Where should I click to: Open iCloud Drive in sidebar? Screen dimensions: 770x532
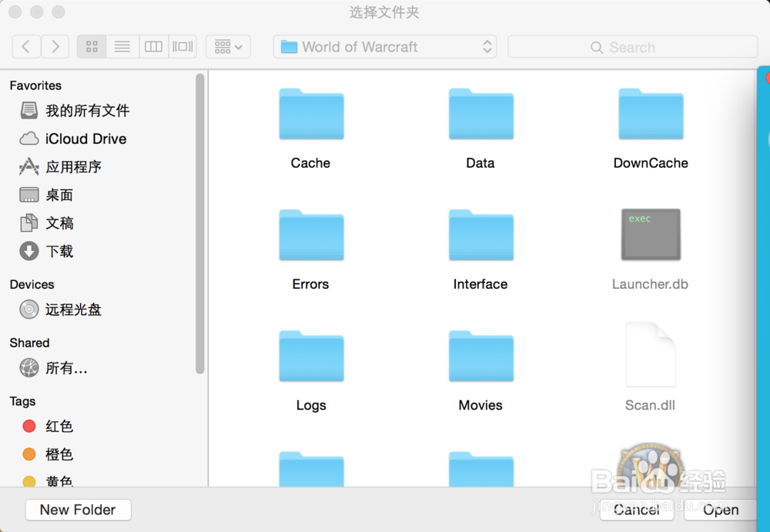click(x=73, y=139)
